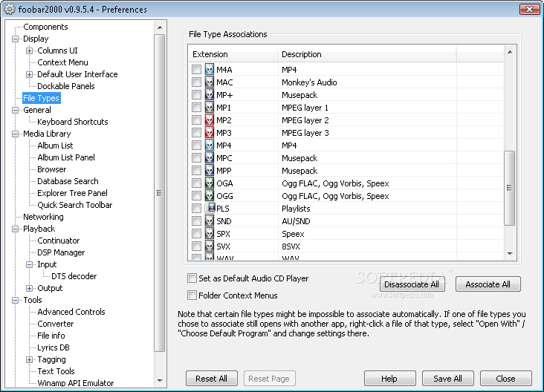Expand the Tagging tree node
The width and height of the screenshot is (544, 392).
tap(30, 359)
